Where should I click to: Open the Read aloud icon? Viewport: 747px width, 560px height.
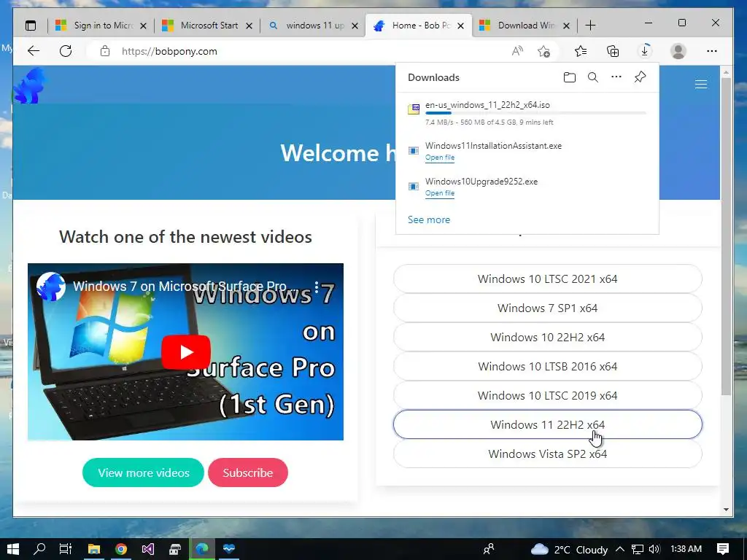(x=517, y=51)
